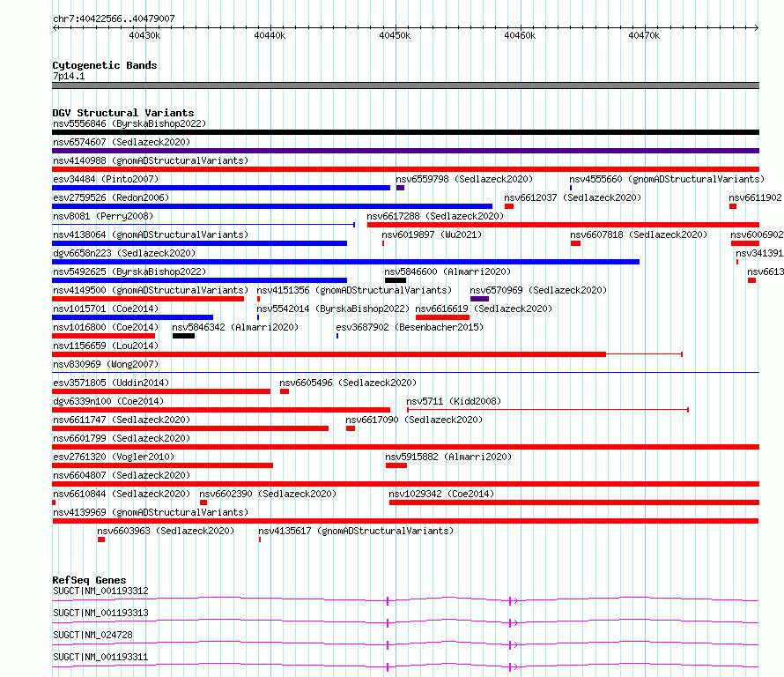Open the nsv5492625 (ByrskaBishop2022) label

pos(129,272)
